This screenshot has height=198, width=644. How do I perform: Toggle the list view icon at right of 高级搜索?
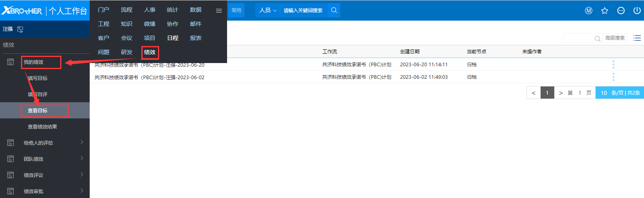[x=637, y=38]
